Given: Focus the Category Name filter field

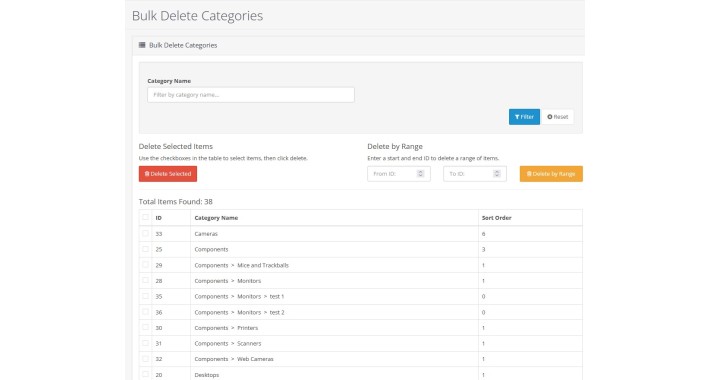Looking at the screenshot, I should (251, 95).
